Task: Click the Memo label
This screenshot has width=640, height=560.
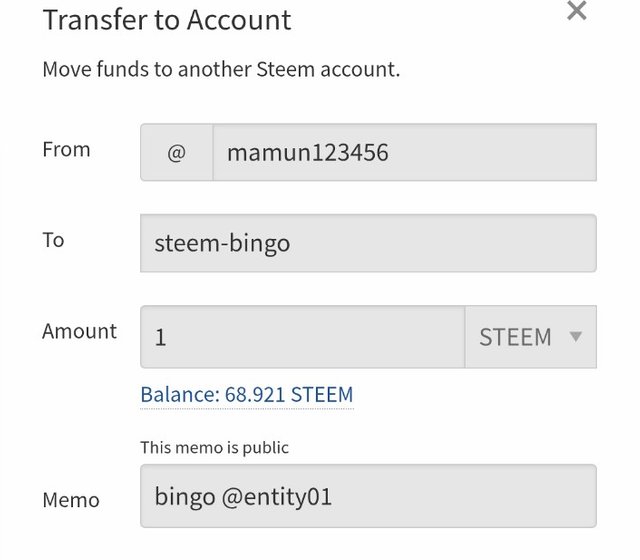Action: pos(70,499)
